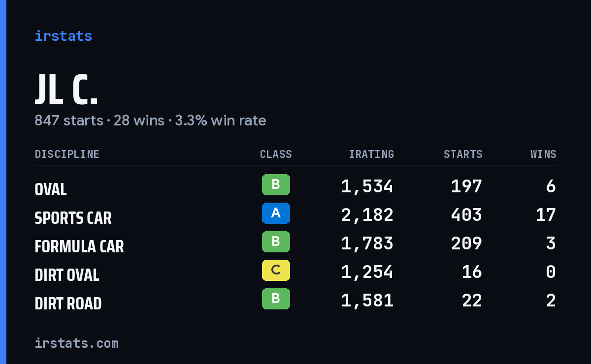Open the irstats.com footer link
591x364 pixels.
click(x=76, y=343)
